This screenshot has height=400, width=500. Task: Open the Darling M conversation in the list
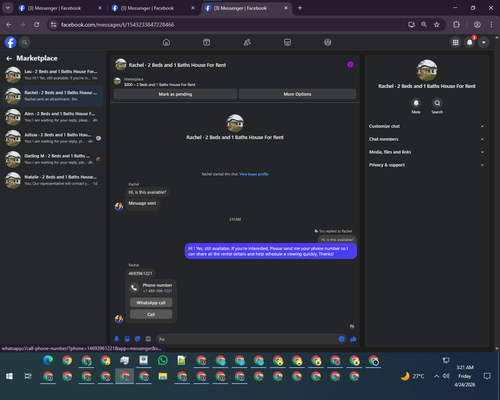tap(53, 159)
